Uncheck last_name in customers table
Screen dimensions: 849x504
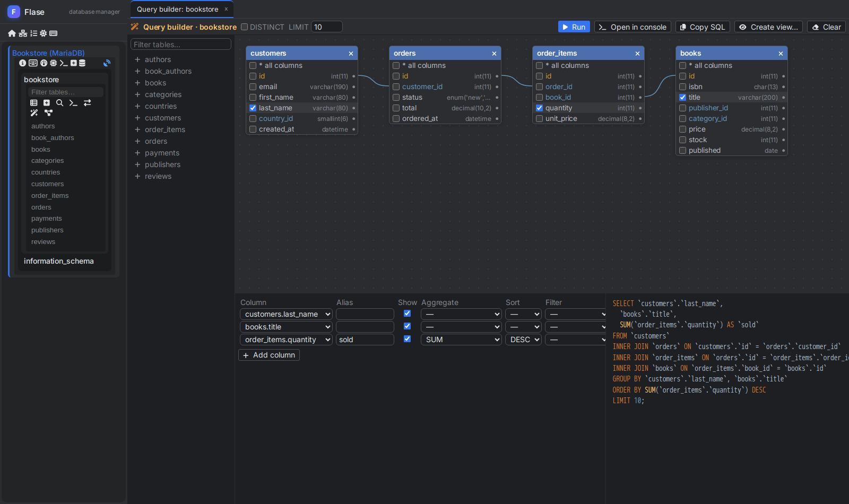tap(253, 108)
